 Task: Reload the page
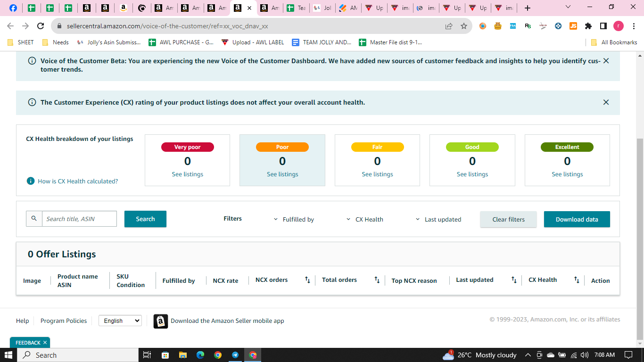[41, 26]
